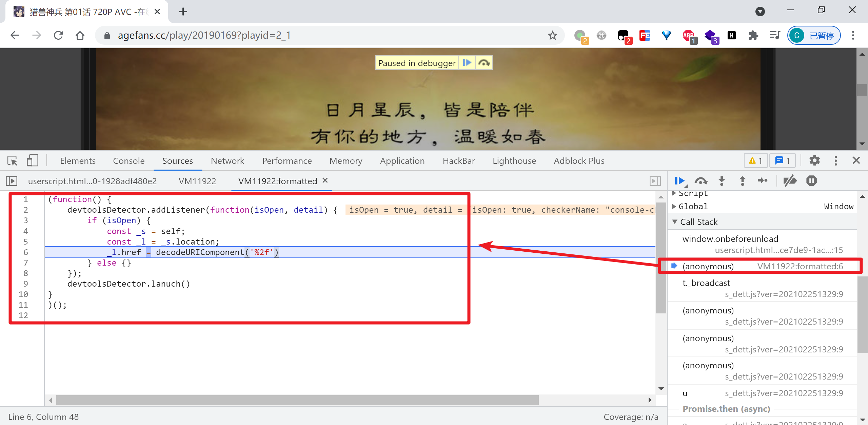Click the horizontal scrollbar of code editor

pos(297,400)
